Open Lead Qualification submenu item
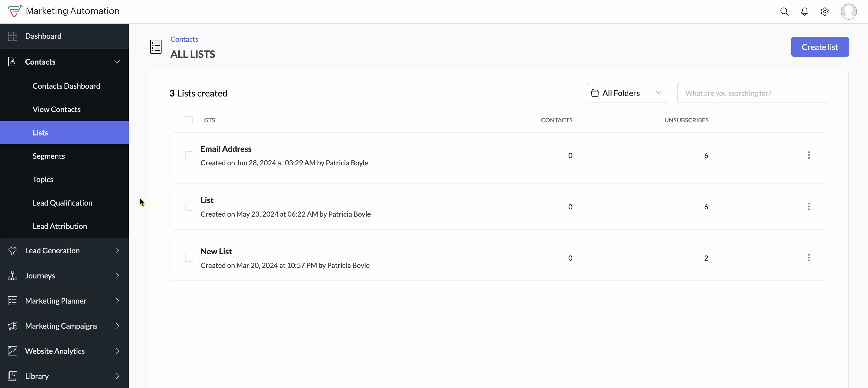Image resolution: width=868 pixels, height=388 pixels. click(62, 203)
